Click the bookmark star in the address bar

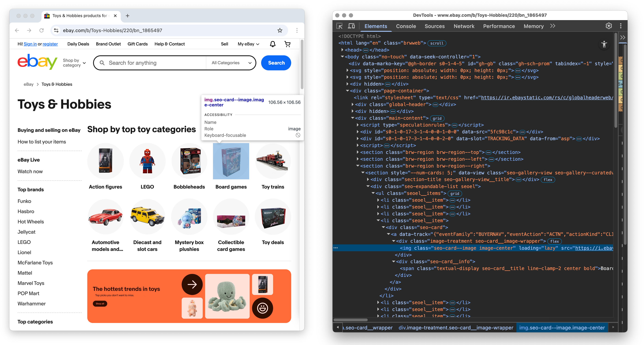[280, 30]
